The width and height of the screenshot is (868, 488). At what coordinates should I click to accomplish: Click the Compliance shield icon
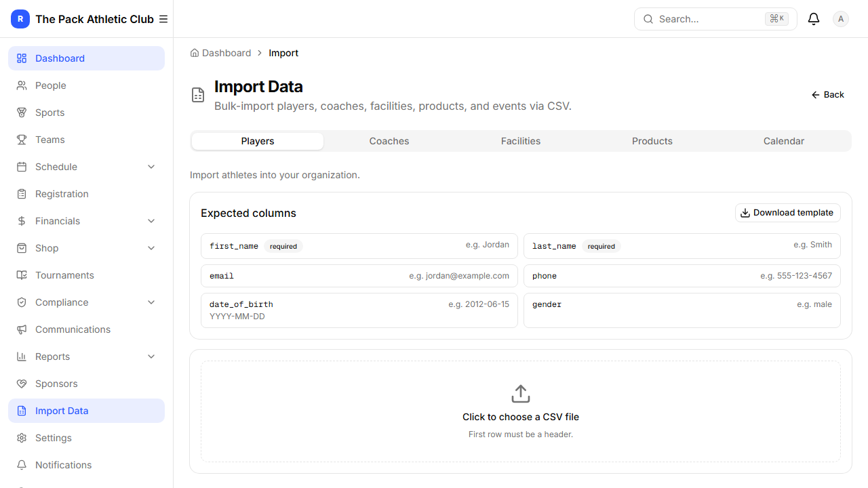coord(22,302)
